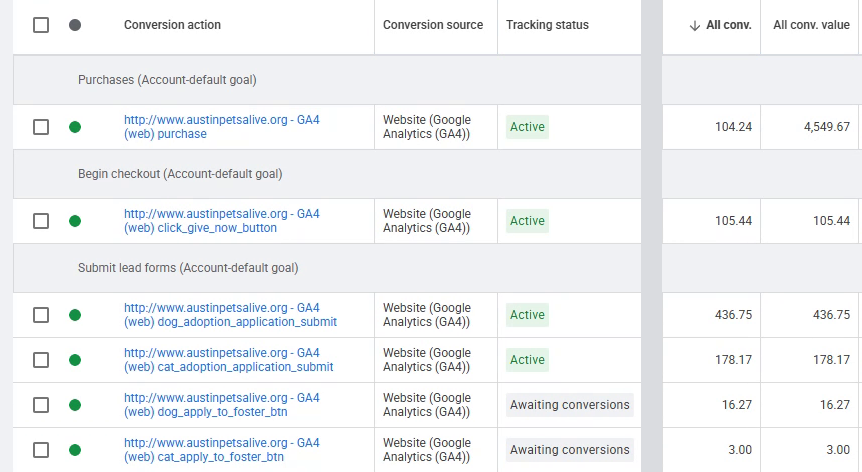This screenshot has height=472, width=862.
Task: Sort by the All conv. value column header
Action: 811,25
